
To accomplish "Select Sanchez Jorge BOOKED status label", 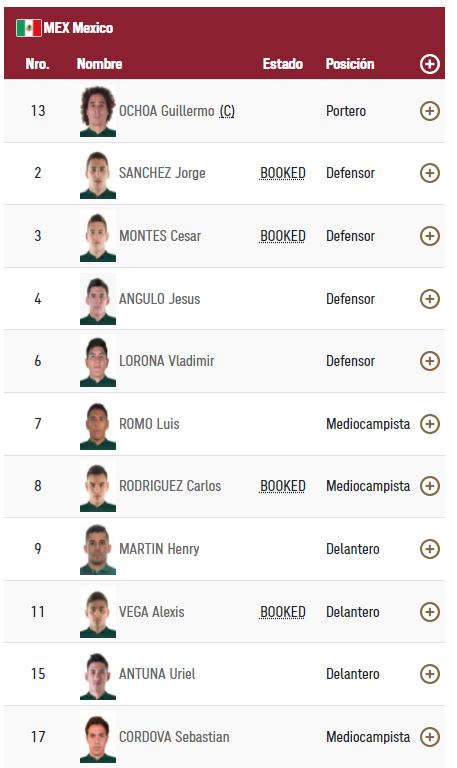I will (x=283, y=173).
